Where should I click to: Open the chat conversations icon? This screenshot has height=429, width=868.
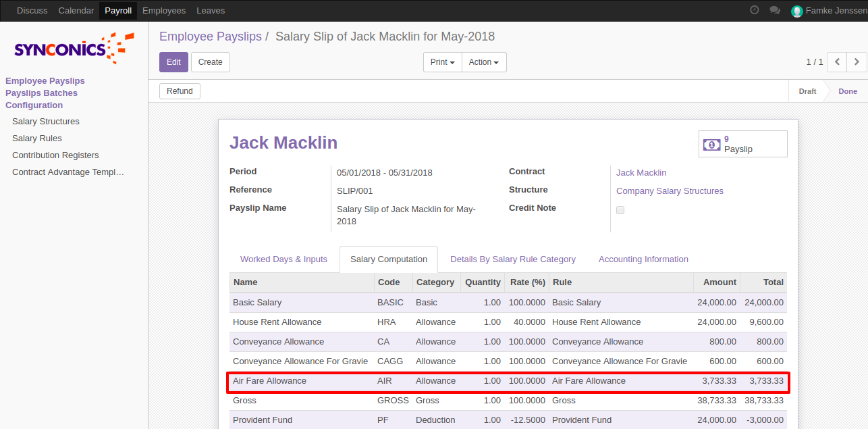tap(775, 10)
